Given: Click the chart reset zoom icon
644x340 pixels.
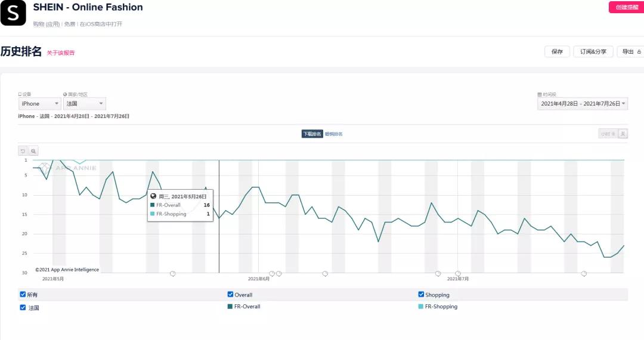Looking at the screenshot, I should (x=23, y=151).
